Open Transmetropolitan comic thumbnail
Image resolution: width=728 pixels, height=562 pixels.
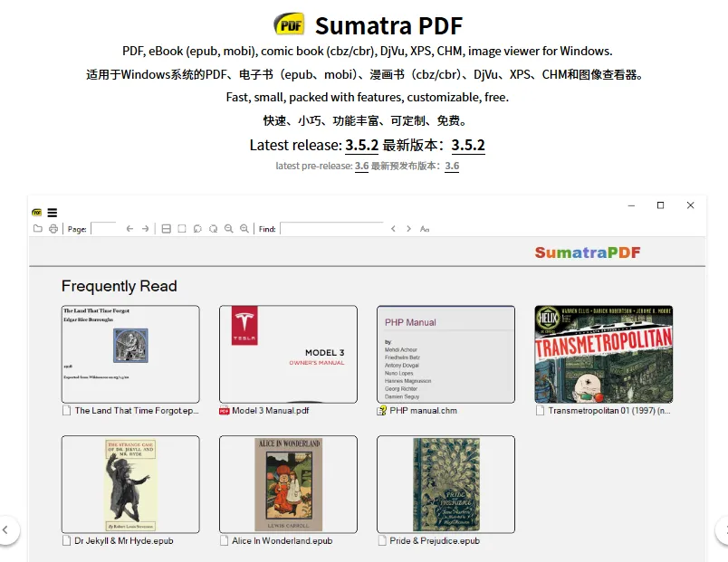click(x=604, y=354)
